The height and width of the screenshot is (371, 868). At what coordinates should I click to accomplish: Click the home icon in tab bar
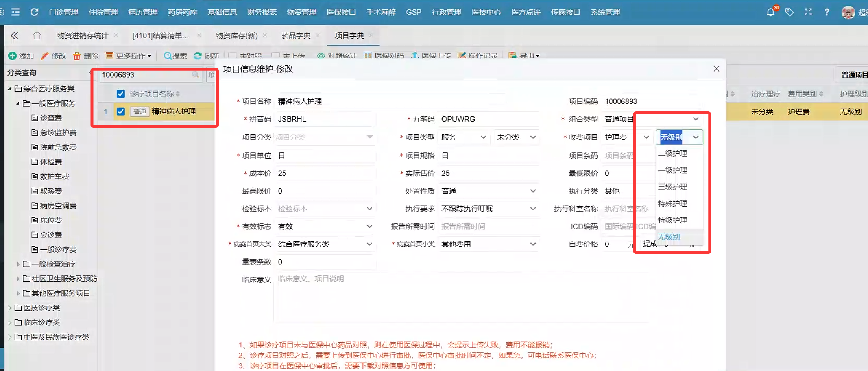point(37,36)
